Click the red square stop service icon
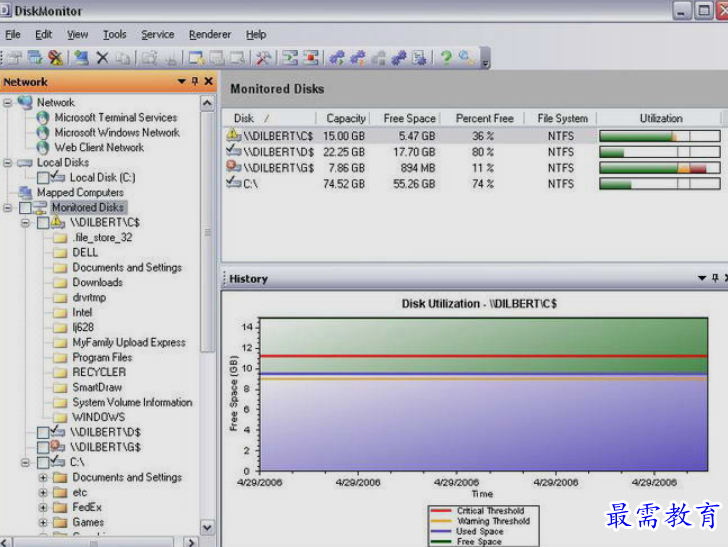Viewport: 728px width, 547px height. 311,58
